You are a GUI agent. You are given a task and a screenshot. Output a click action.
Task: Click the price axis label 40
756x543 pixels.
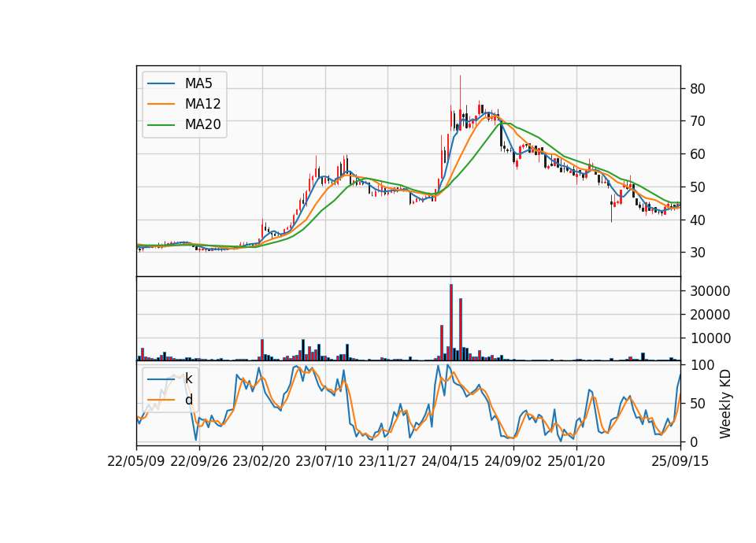tap(698, 220)
